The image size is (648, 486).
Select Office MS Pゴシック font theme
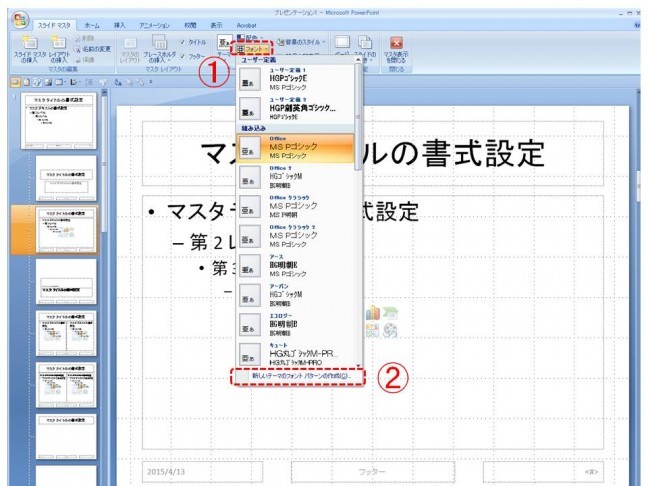[x=298, y=148]
